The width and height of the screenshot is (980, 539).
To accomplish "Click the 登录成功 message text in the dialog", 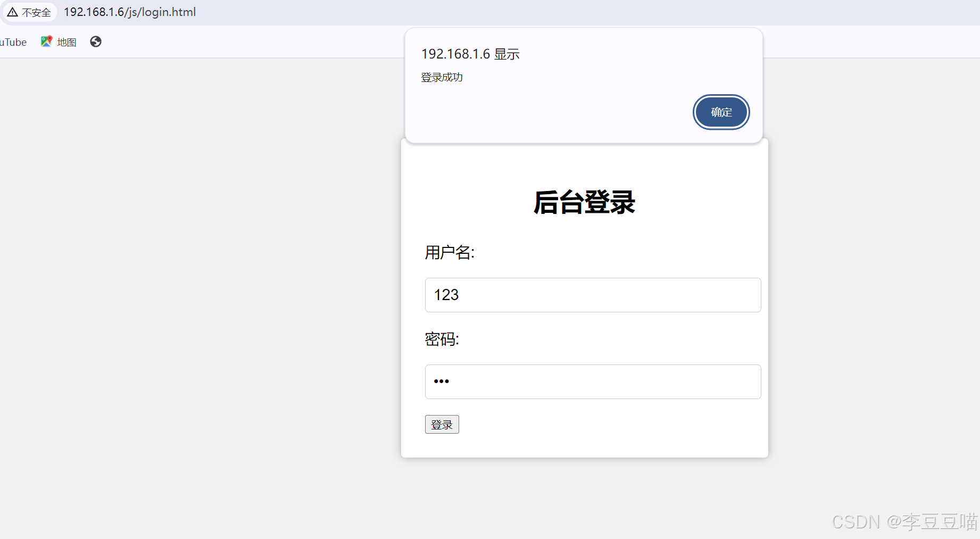I will 442,77.
